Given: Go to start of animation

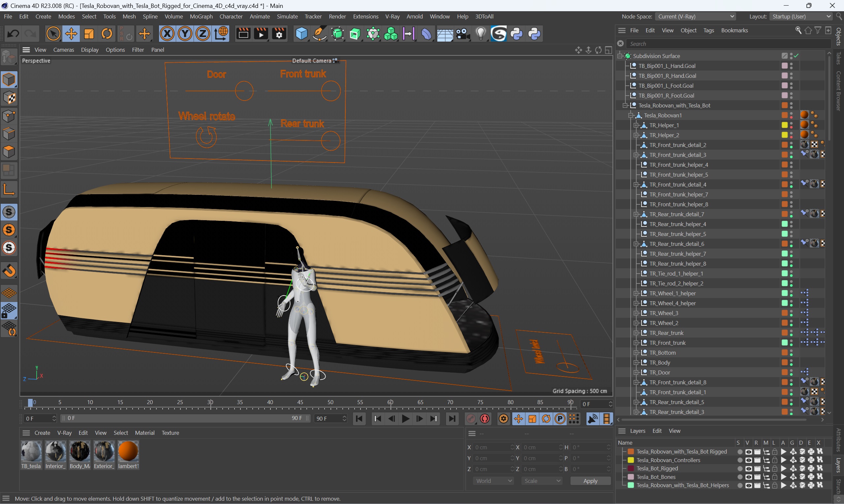Looking at the screenshot, I should coord(359,419).
